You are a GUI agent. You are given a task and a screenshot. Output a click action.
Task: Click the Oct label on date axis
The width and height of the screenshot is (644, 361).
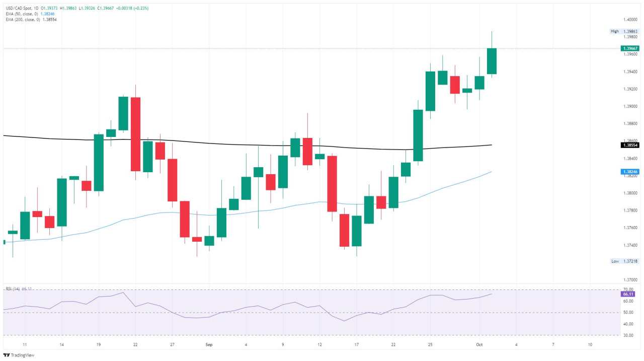[479, 345]
